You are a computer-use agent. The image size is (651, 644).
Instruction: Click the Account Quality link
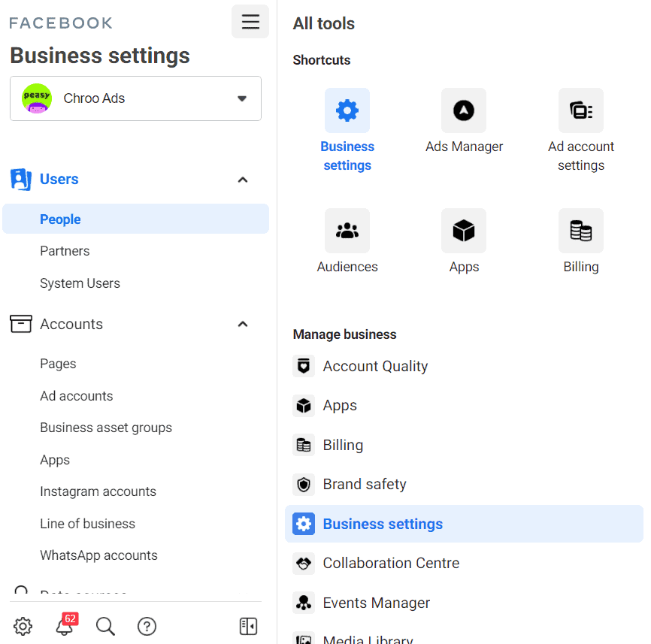(x=375, y=366)
